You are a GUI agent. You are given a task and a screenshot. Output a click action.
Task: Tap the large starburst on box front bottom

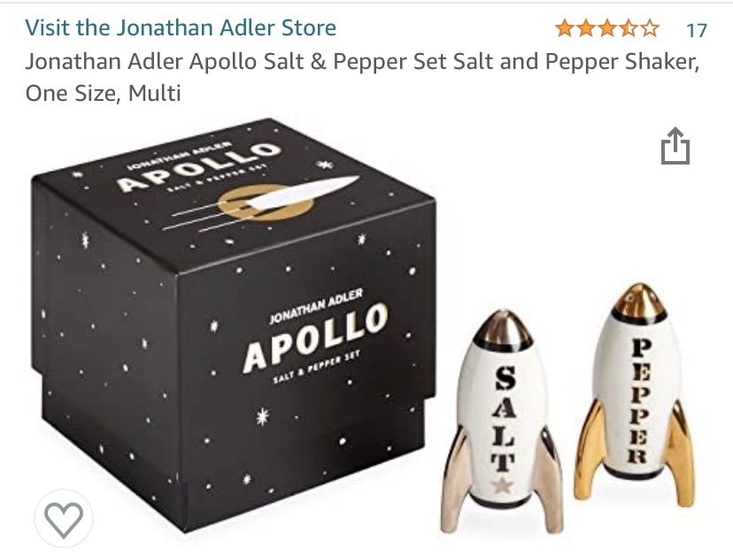click(x=263, y=416)
